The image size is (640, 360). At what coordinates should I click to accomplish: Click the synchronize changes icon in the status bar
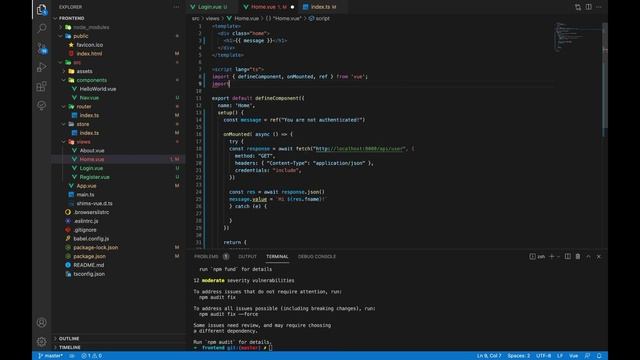[x=72, y=356]
